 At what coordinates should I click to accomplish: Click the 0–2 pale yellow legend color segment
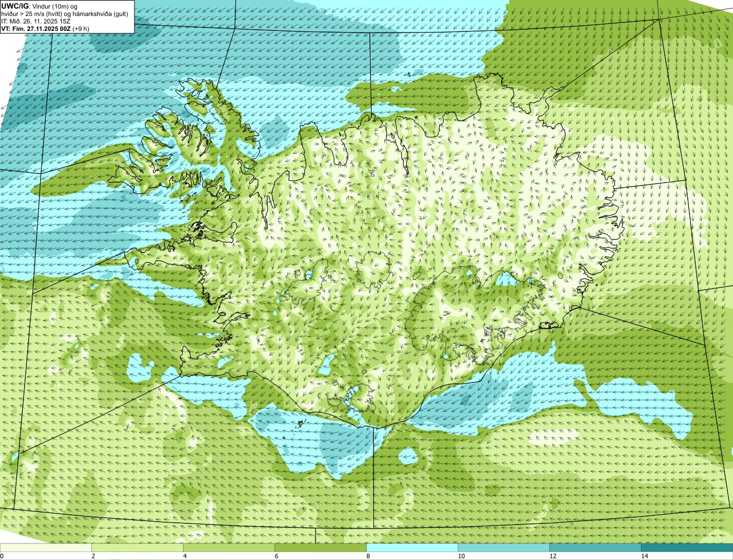tap(46, 547)
